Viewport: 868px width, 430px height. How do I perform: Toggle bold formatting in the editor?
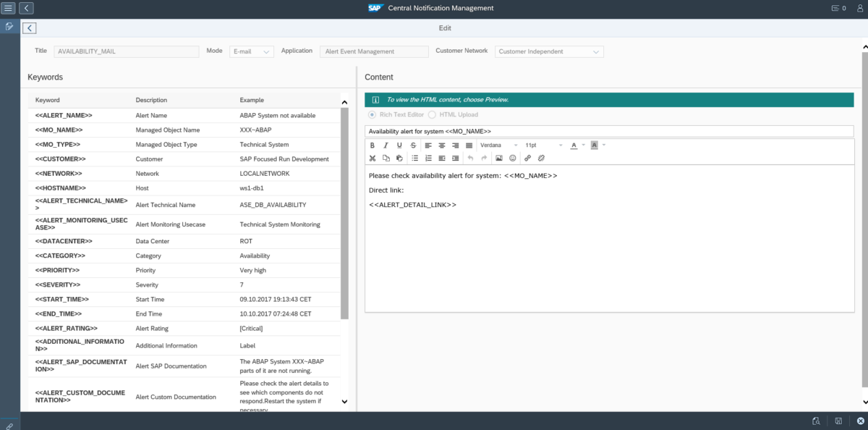click(373, 145)
